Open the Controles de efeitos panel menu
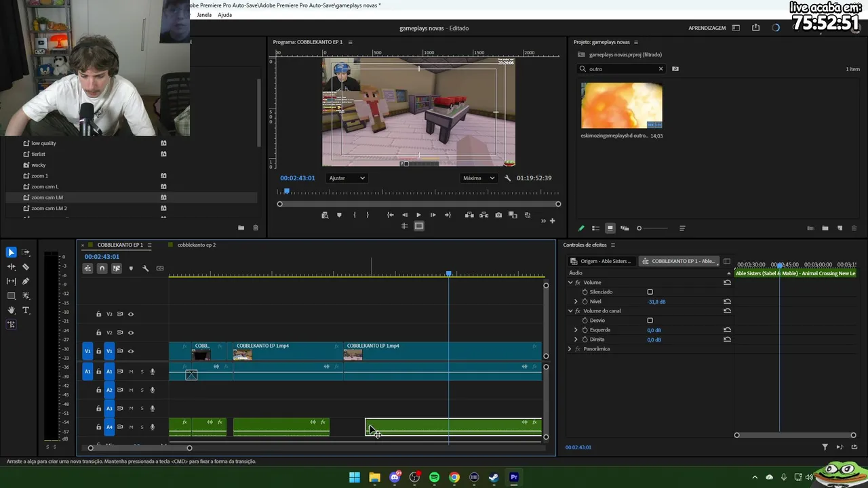The height and width of the screenshot is (488, 868). [x=613, y=245]
